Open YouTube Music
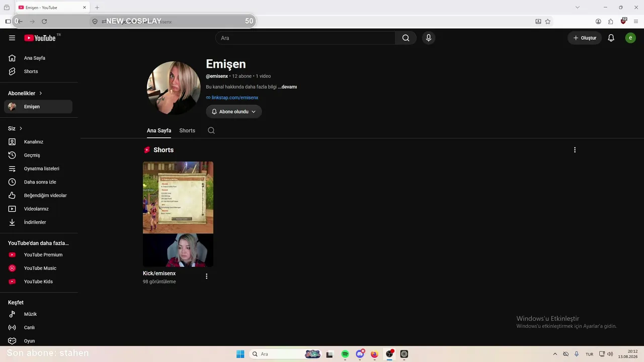The image size is (644, 362). pos(38,268)
